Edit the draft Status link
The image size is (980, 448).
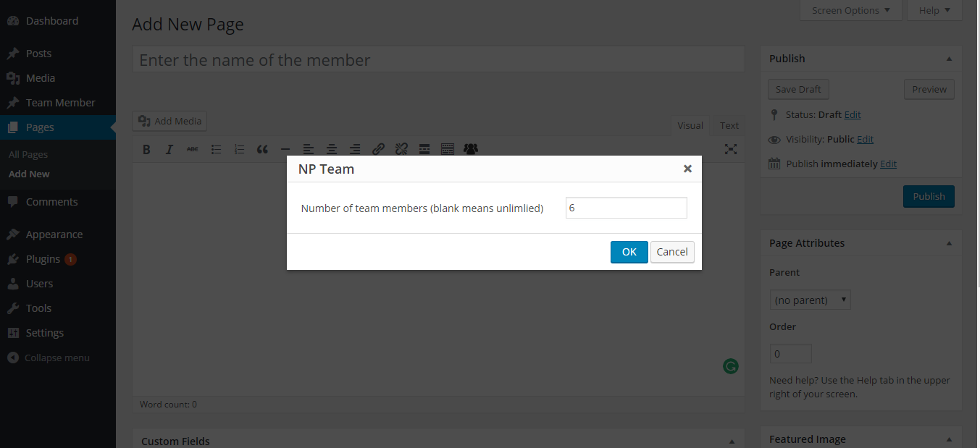853,114
